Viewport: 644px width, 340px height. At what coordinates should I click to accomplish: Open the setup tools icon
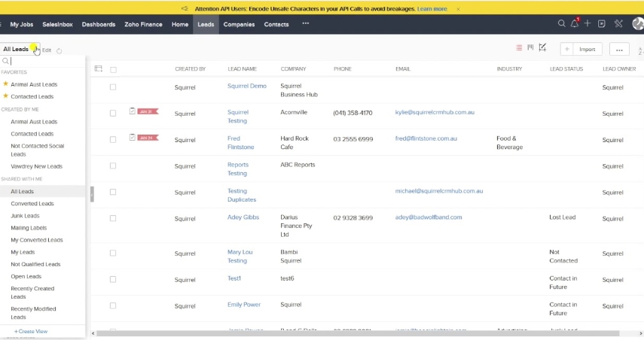(x=618, y=24)
